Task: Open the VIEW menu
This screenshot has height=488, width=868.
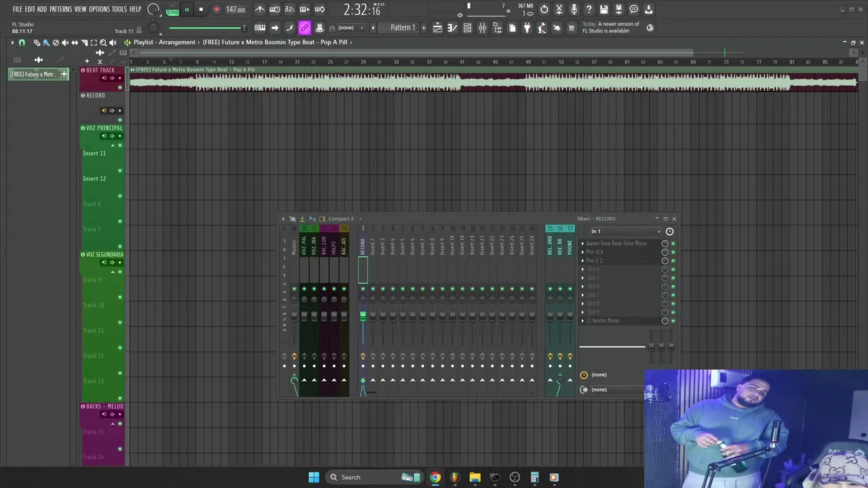Action: 80,9
